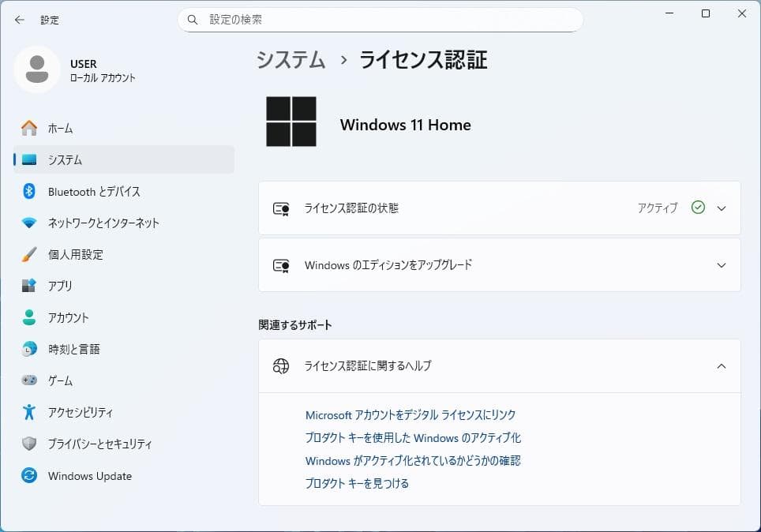
Task: Open ホーム in the sidebar
Action: [x=124, y=128]
